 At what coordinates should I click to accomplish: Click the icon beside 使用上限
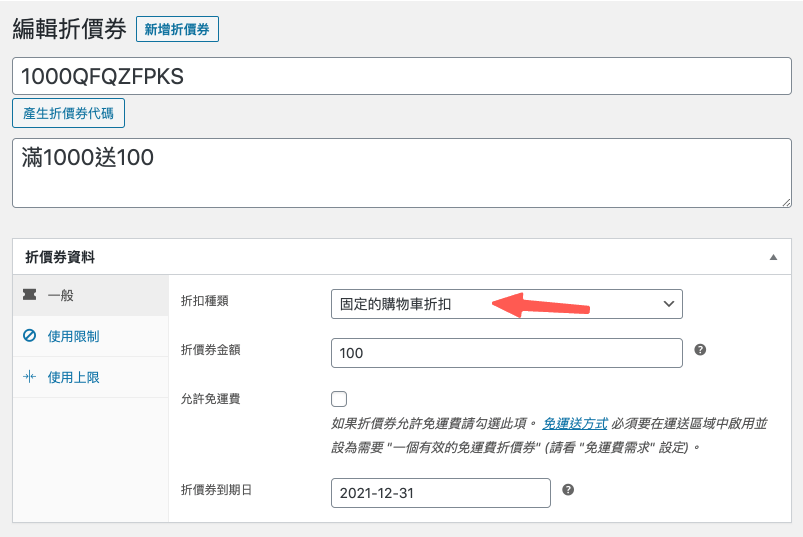tap(29, 378)
